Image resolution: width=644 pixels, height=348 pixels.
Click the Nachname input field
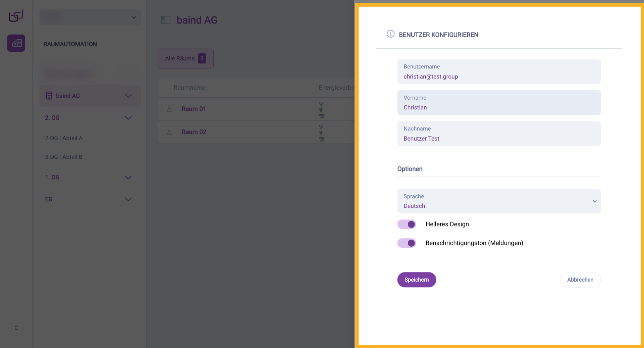(499, 134)
